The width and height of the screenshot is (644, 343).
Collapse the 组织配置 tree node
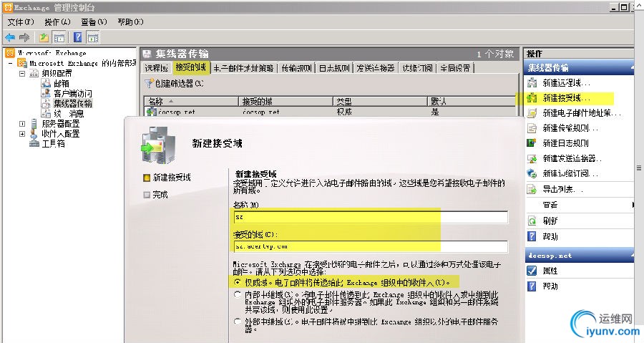pos(22,74)
